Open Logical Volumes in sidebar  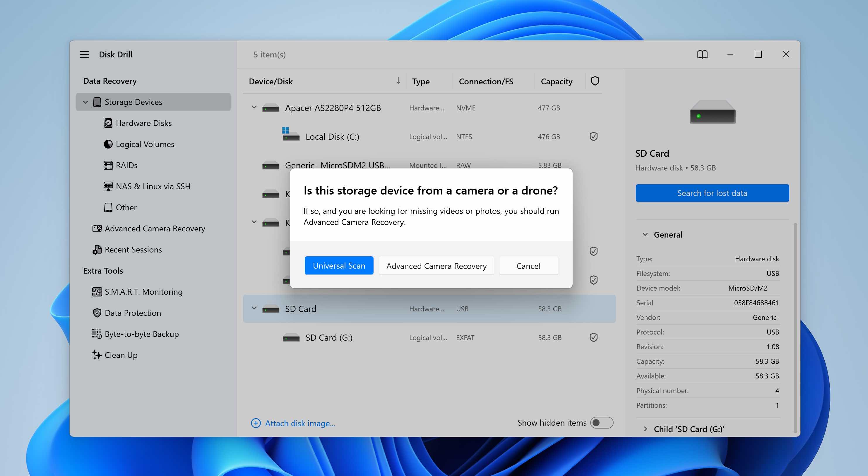(145, 144)
